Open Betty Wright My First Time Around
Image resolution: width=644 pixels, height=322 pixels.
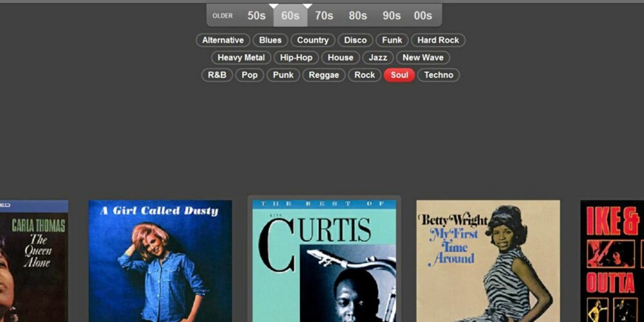pos(488,261)
